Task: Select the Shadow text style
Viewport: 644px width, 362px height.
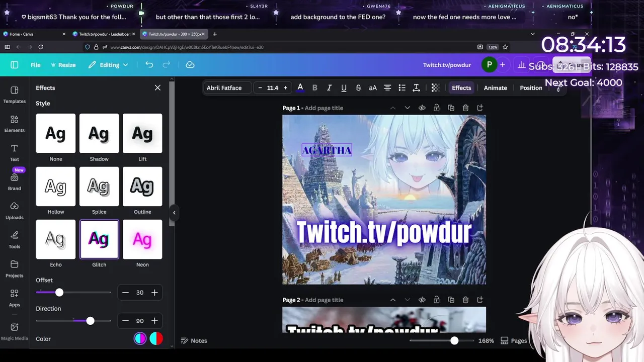Action: point(99,133)
